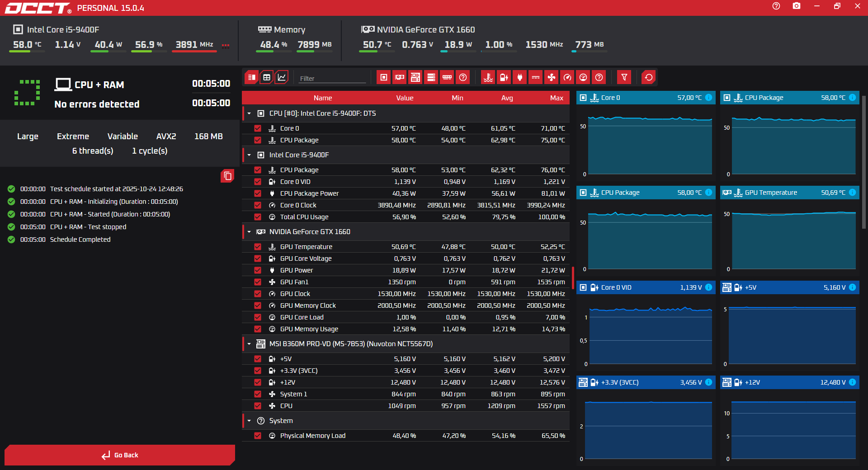Open info for GPU Temperature graph
The image size is (868, 470).
(x=852, y=193)
